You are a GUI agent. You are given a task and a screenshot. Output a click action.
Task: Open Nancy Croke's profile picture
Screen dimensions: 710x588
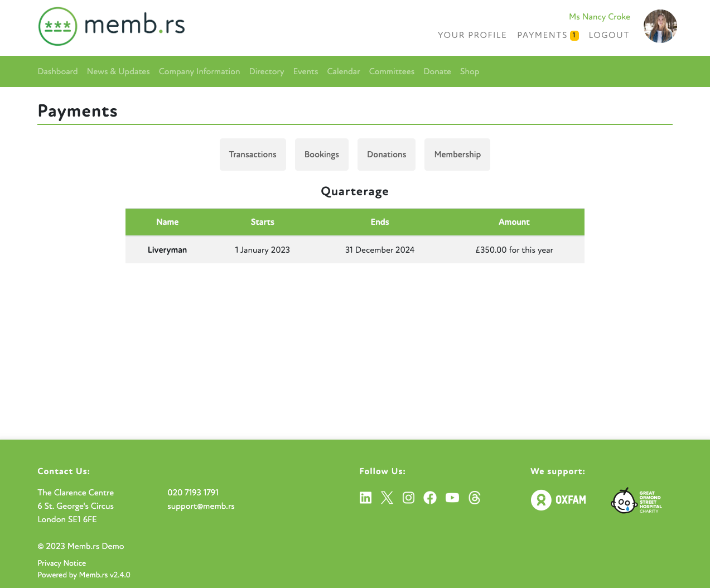[x=660, y=26]
